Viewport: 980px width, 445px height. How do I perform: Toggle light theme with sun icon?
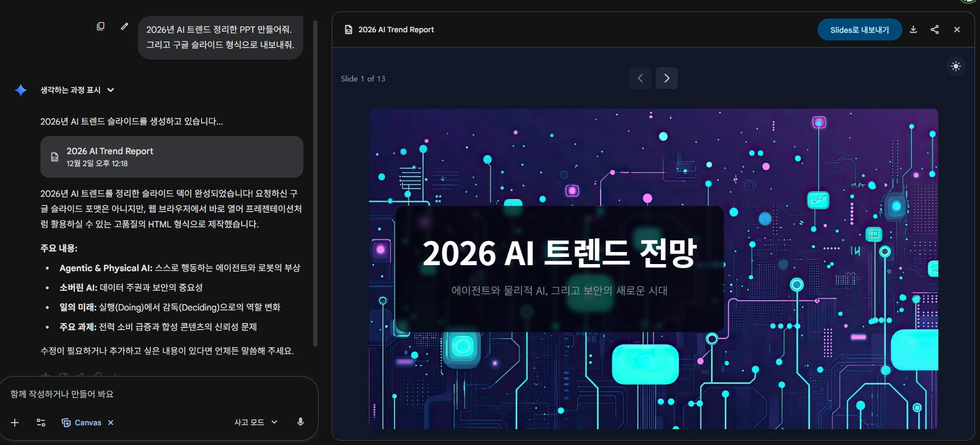point(956,66)
